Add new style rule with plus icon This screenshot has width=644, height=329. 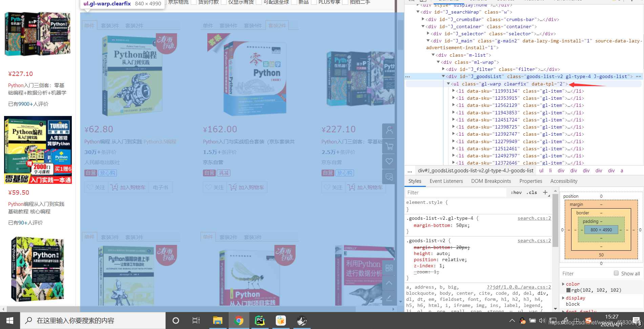tap(545, 192)
